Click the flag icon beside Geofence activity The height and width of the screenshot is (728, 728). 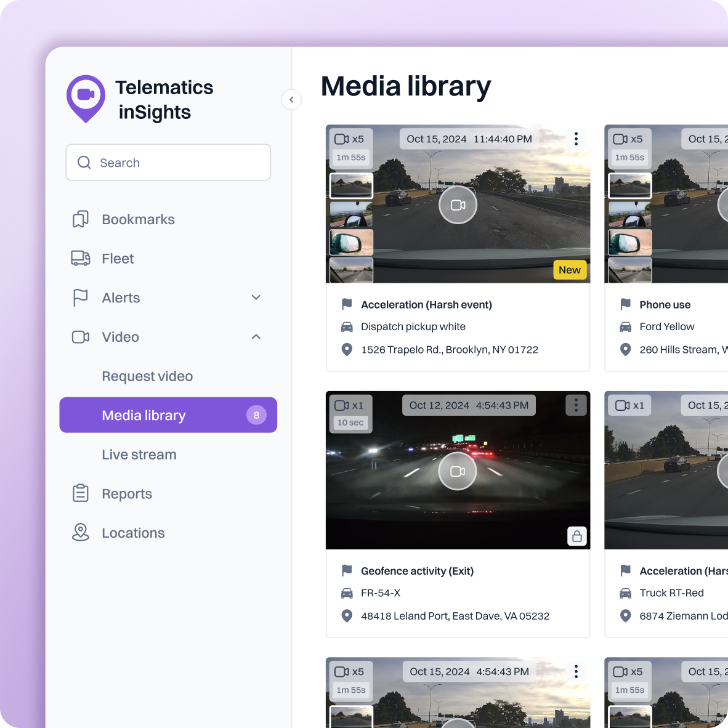347,570
